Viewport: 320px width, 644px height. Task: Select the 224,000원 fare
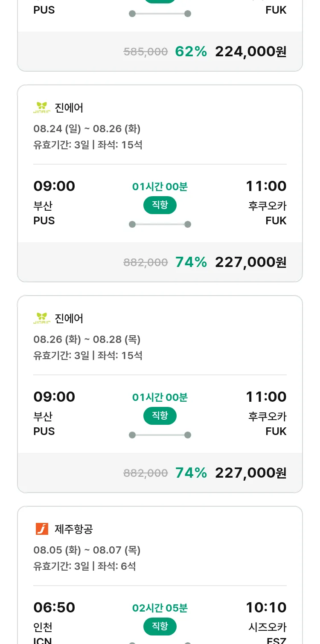[250, 52]
